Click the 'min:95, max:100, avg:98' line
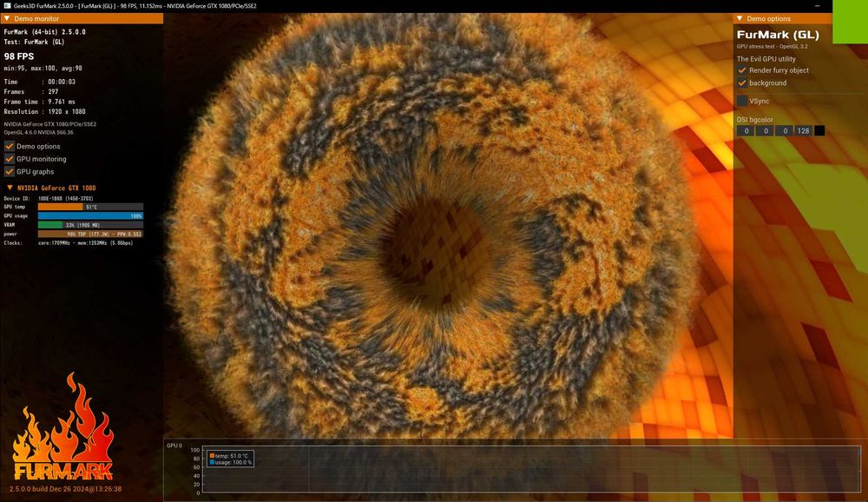The height and width of the screenshot is (502, 868). (43, 68)
